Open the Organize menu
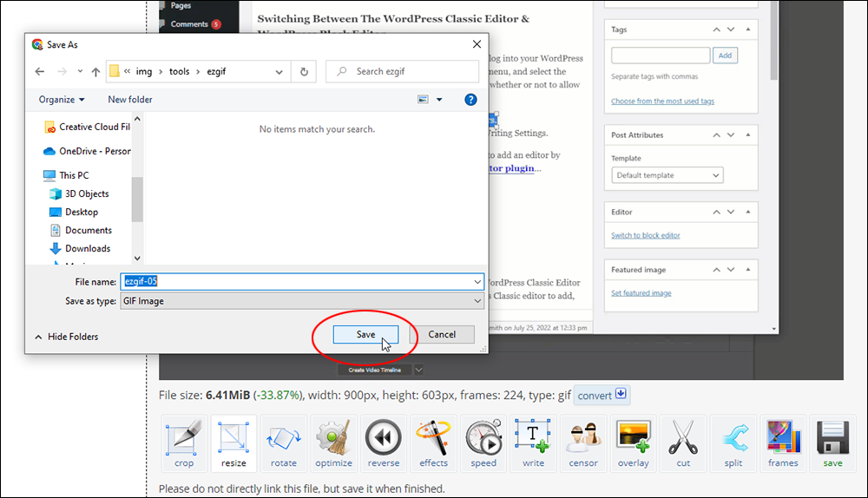 click(62, 100)
